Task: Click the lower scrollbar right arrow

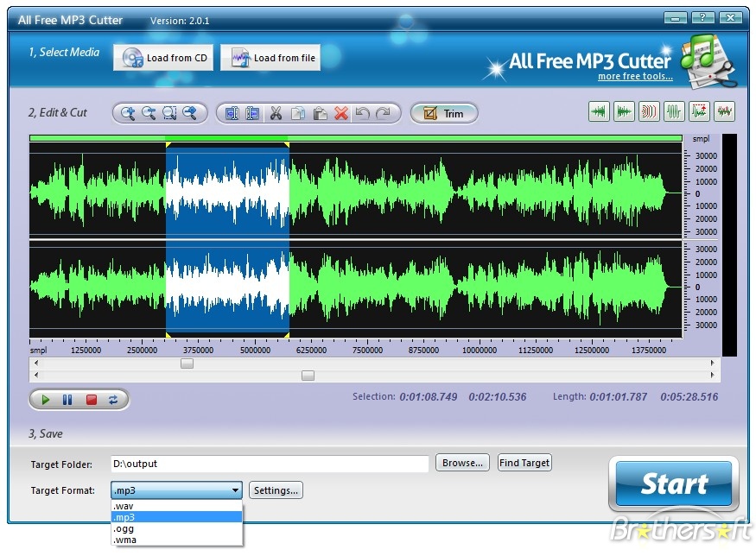Action: pos(713,375)
